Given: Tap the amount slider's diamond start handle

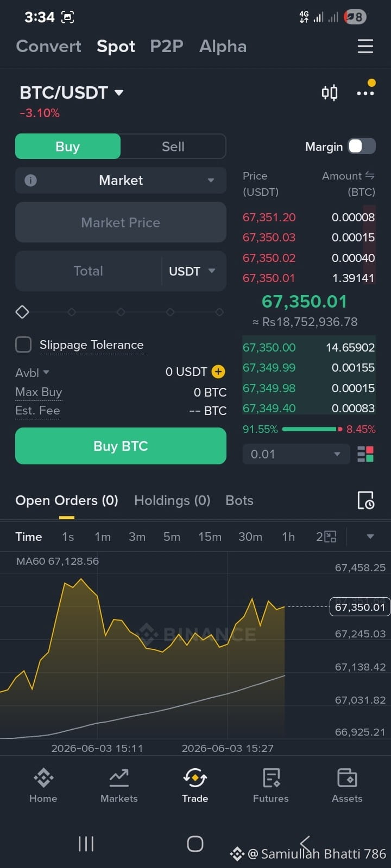Looking at the screenshot, I should (x=22, y=312).
